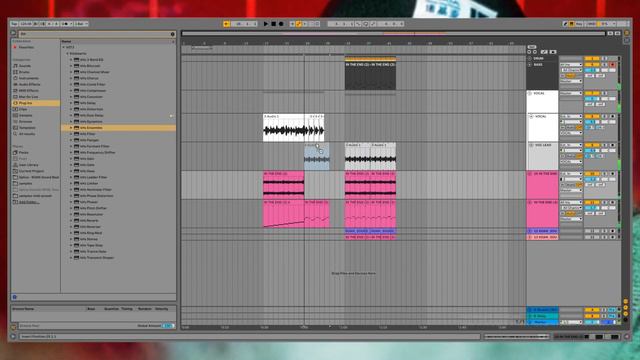Select the Master track header
Screen dimensions: 640x360
[x=542, y=322]
